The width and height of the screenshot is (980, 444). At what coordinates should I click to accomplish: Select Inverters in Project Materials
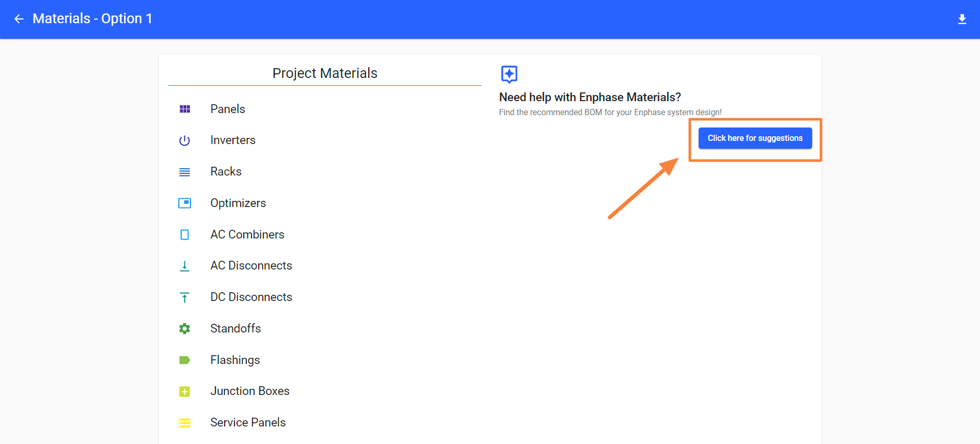[233, 140]
